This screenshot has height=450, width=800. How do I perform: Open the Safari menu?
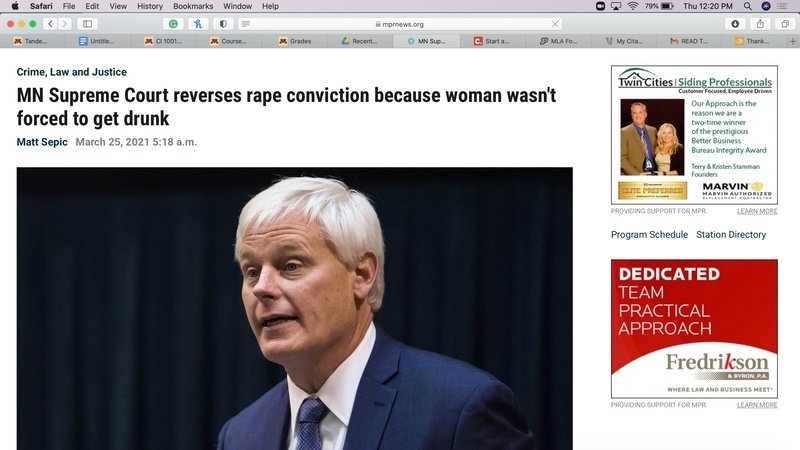pyautogui.click(x=41, y=6)
